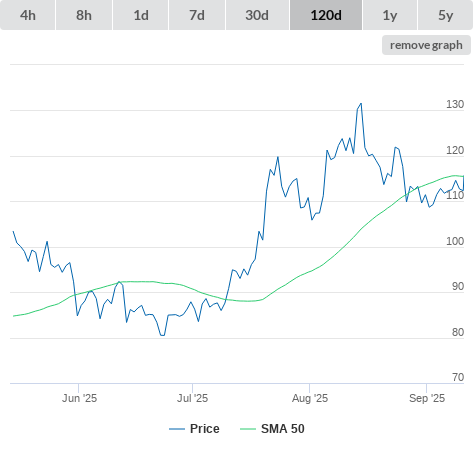474x455 pixels.
Task: Click the Aug '25 axis label
Action: pos(310,398)
